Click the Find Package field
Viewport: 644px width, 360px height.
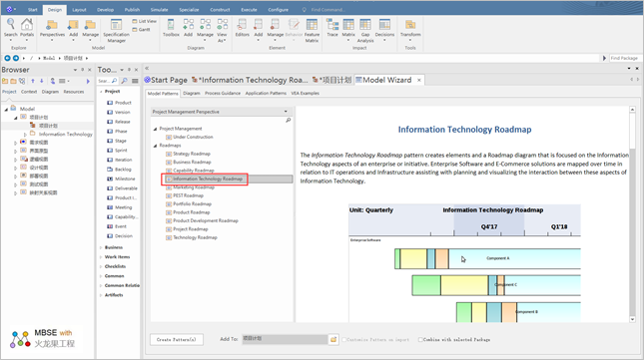point(624,58)
